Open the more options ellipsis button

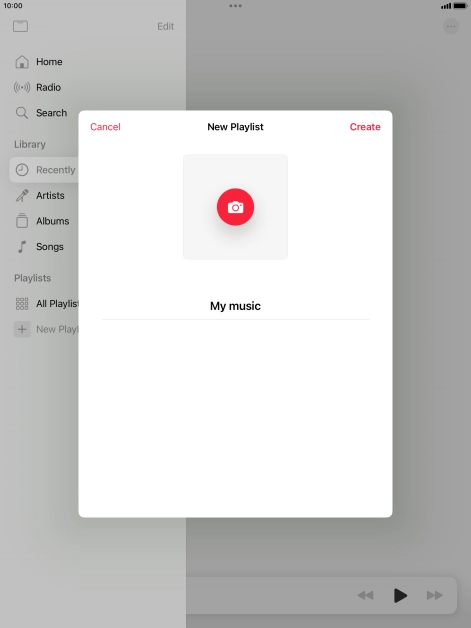pos(451,26)
